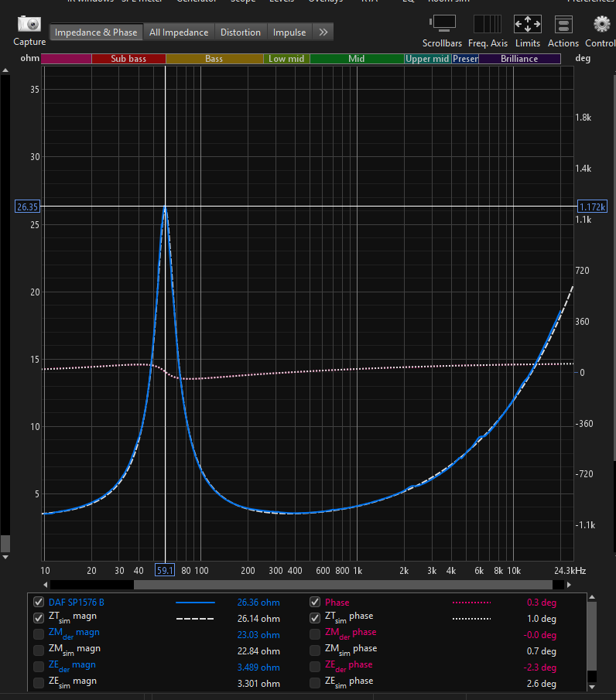The height and width of the screenshot is (700, 616).
Task: Uncheck the ZT sim phase trace
Action: coord(315,618)
